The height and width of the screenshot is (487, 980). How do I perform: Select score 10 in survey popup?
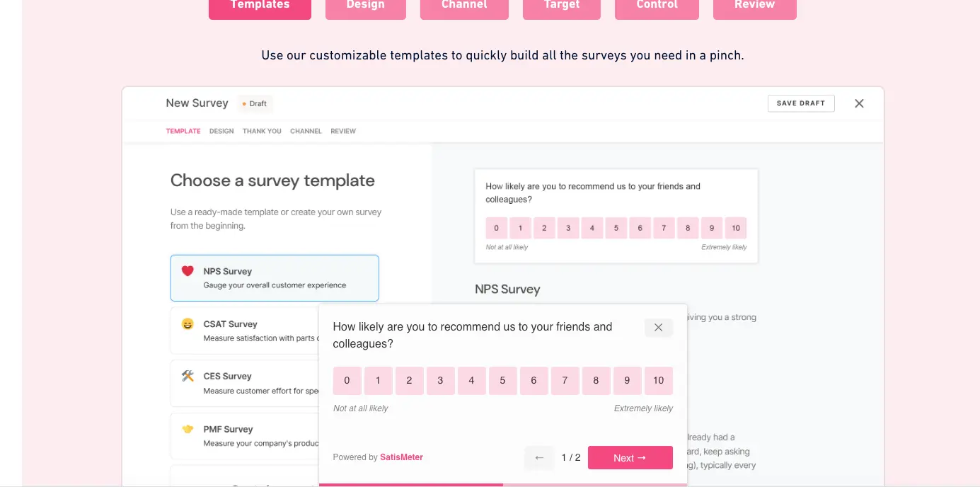[658, 381]
